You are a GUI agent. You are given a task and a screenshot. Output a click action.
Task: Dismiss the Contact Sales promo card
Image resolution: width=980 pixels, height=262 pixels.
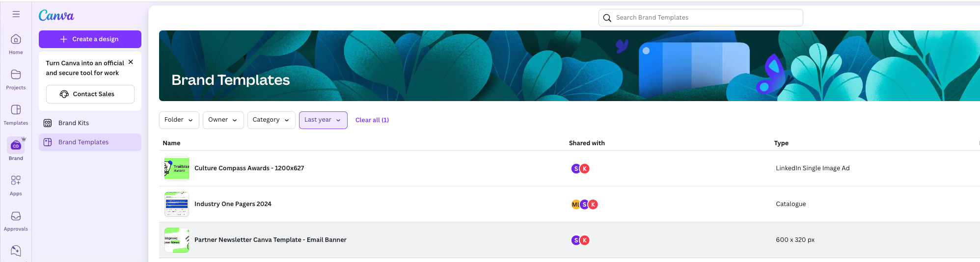pyautogui.click(x=131, y=62)
